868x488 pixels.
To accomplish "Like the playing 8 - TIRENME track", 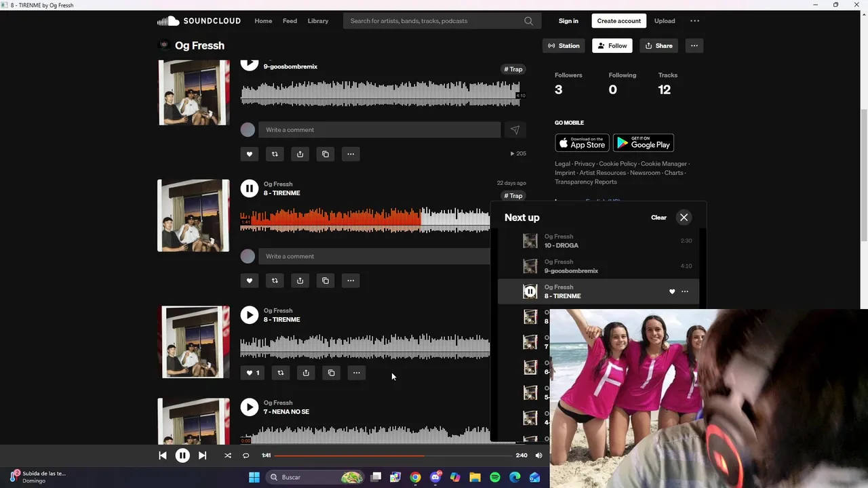I will click(x=250, y=281).
